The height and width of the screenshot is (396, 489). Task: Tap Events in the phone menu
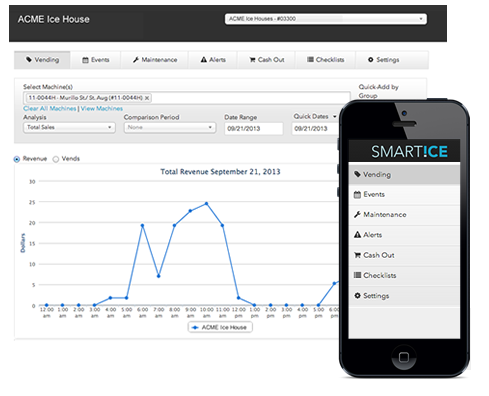pyautogui.click(x=404, y=195)
